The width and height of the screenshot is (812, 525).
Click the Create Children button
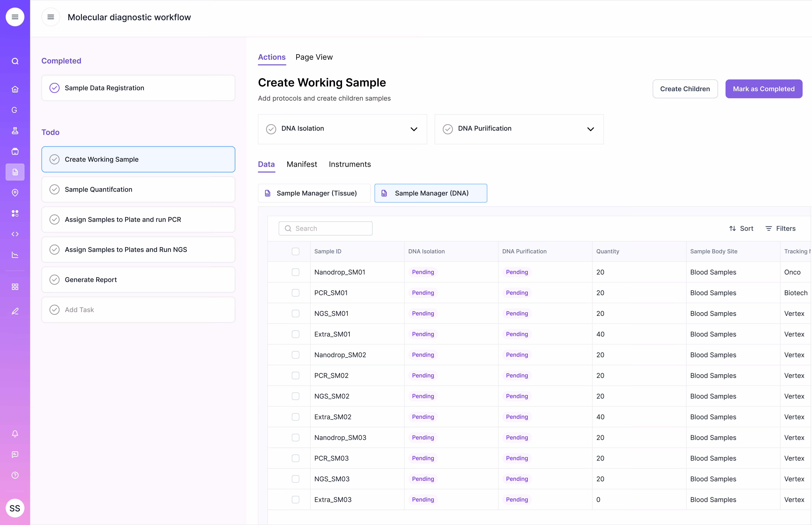coord(685,89)
